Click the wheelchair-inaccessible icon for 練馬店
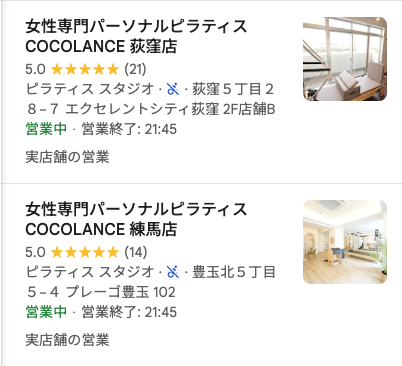402x366 pixels. coord(173,272)
